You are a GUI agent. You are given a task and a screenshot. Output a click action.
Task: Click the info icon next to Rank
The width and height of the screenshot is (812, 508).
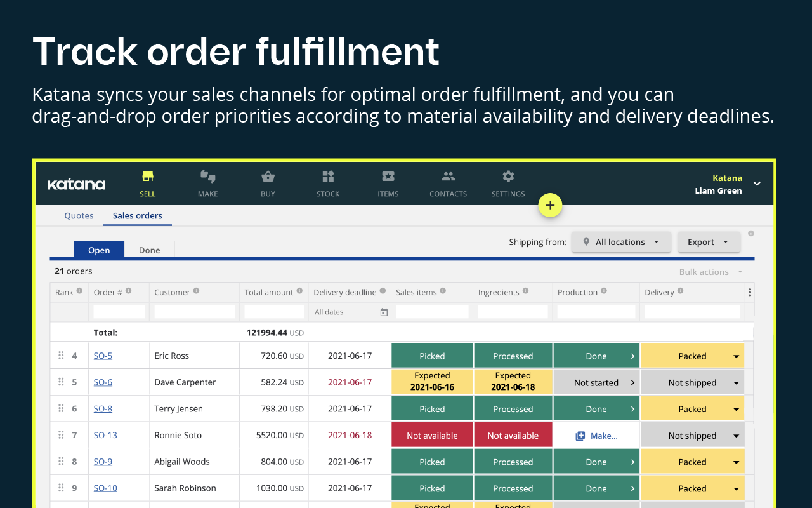tap(79, 291)
